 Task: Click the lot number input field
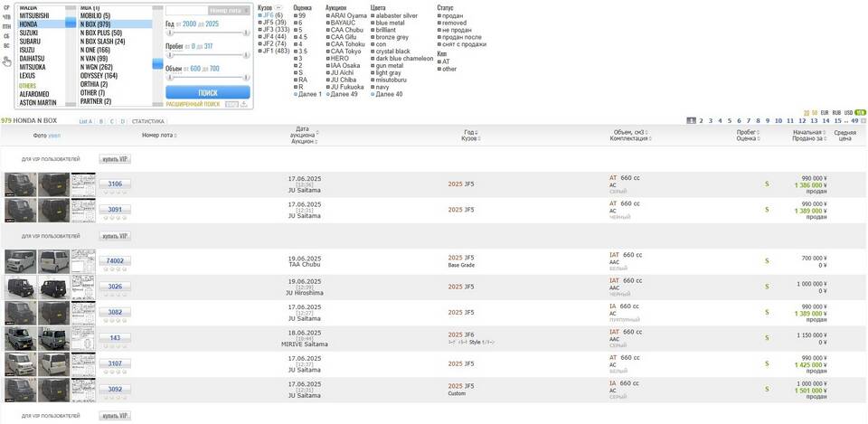[x=187, y=11]
